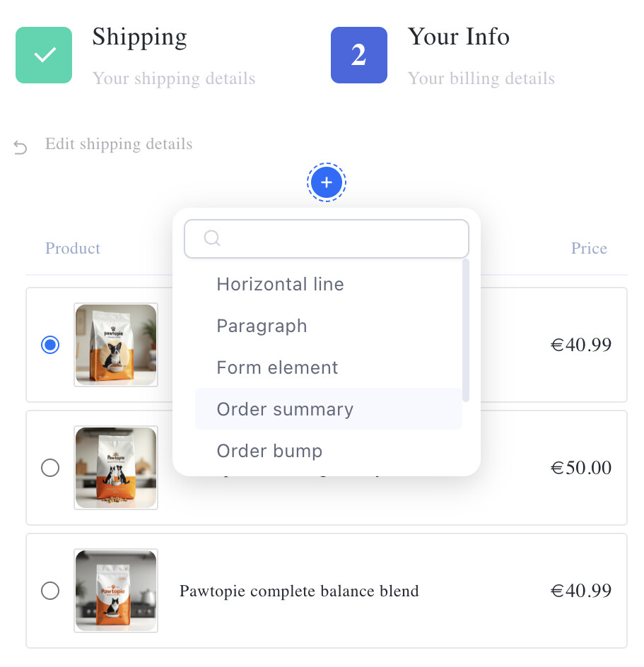The width and height of the screenshot is (644, 667).
Task: Choose Order bump from the list
Action: point(269,451)
